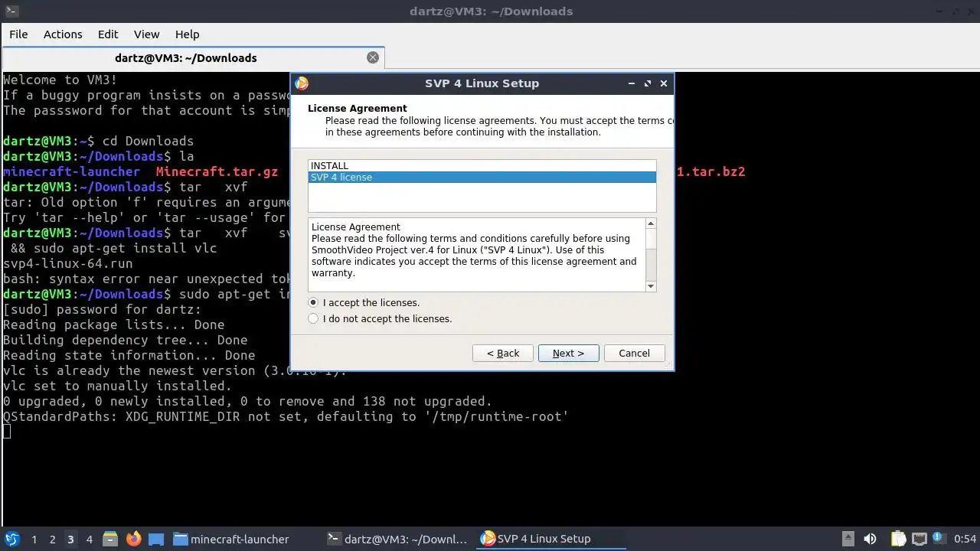
Task: Select INSTALL in the license list
Action: pos(482,165)
